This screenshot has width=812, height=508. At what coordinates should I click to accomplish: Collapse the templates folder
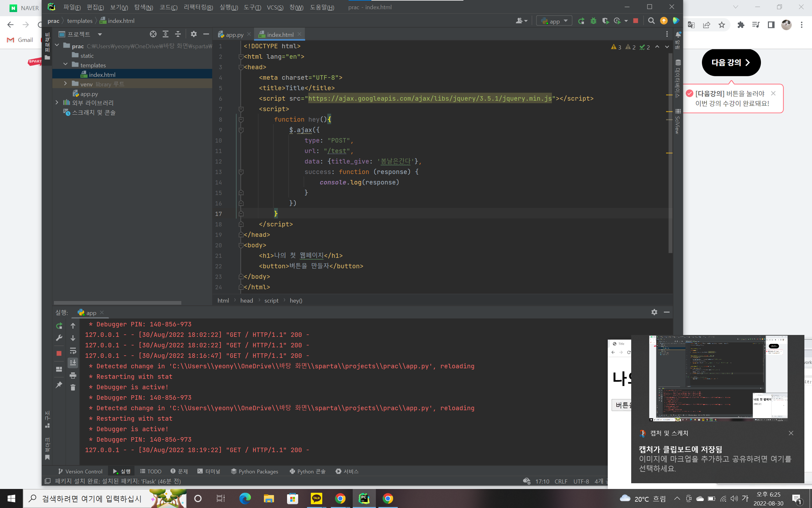coord(65,64)
